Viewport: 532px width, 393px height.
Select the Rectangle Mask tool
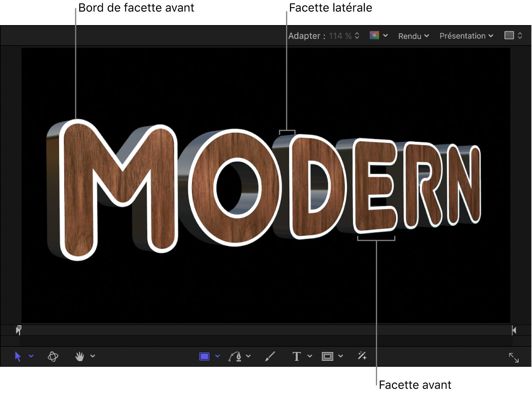[328, 356]
